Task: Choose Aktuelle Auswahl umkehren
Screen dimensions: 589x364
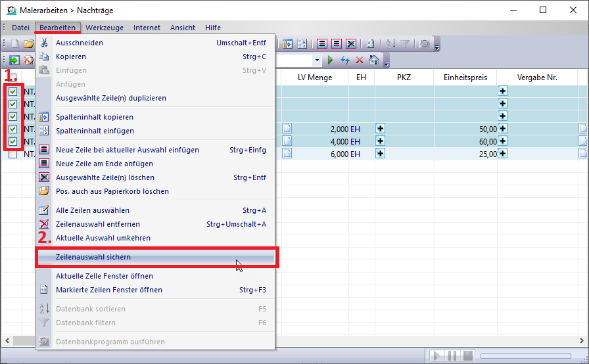Action: click(103, 238)
